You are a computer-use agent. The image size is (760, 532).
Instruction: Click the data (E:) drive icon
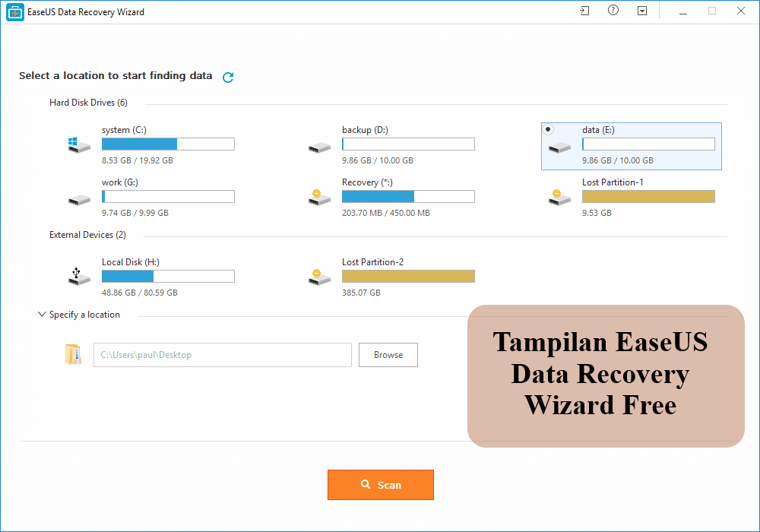click(560, 147)
